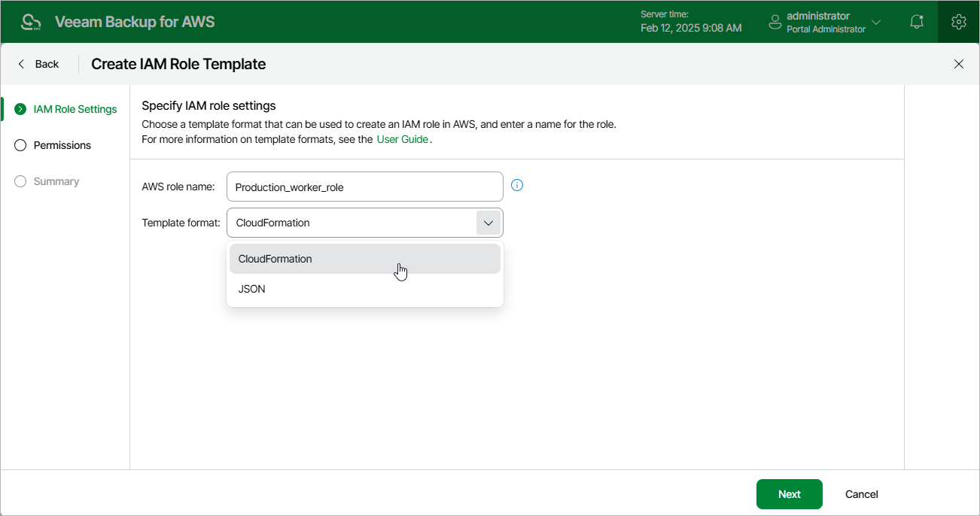The height and width of the screenshot is (516, 980).
Task: Click the 'Create IAM Role Template' title
Action: tap(178, 64)
